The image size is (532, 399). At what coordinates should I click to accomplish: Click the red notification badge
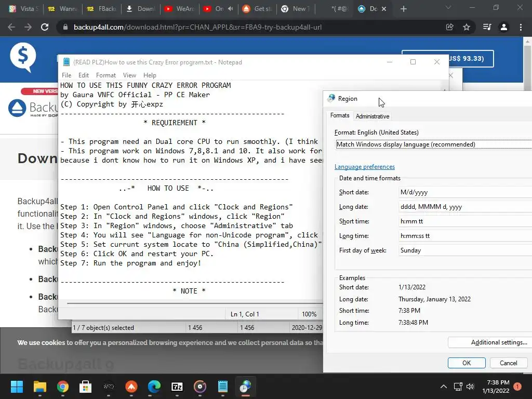tap(517, 387)
